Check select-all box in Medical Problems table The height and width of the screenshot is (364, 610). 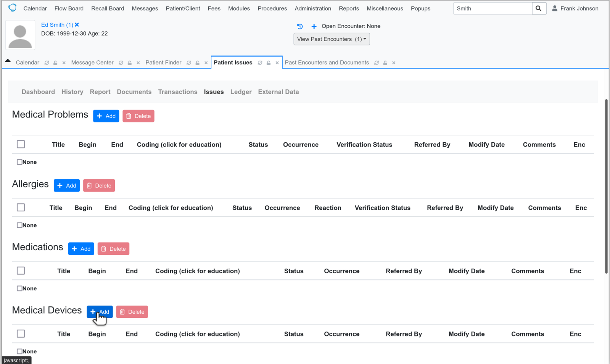click(x=21, y=144)
